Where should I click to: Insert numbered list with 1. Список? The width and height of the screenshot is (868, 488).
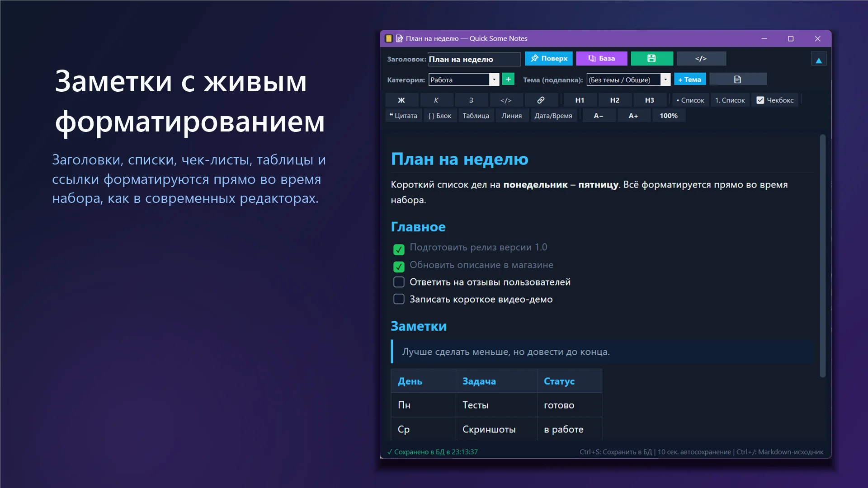[x=730, y=100]
